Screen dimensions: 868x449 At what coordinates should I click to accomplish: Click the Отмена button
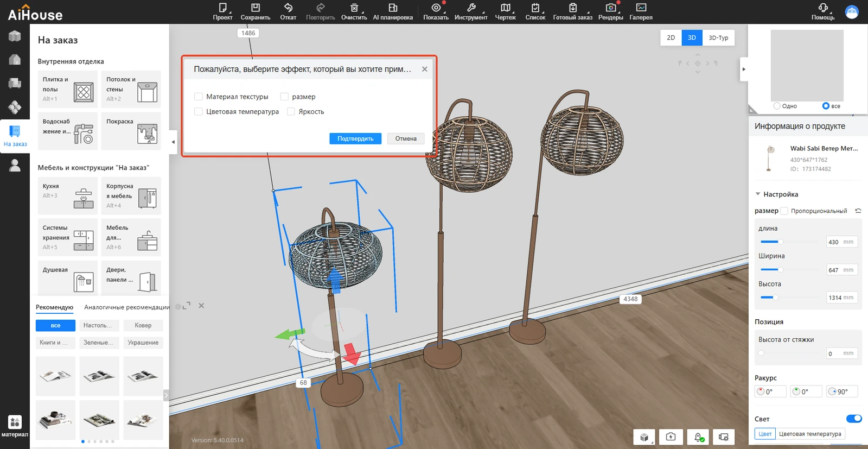[406, 139]
